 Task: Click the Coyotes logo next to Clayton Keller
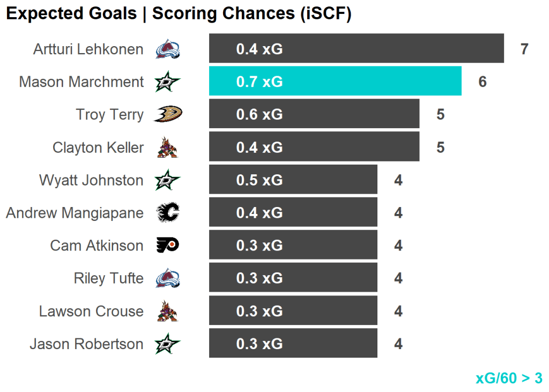tap(167, 147)
